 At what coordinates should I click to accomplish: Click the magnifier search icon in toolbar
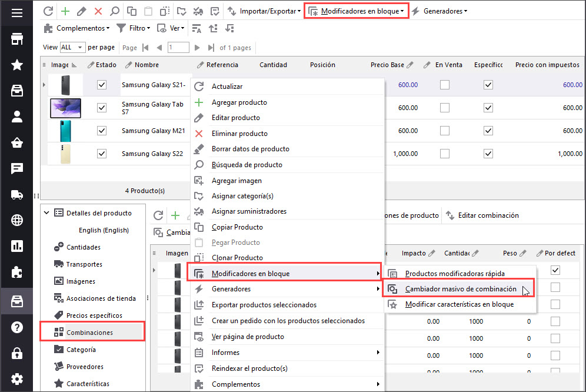115,11
